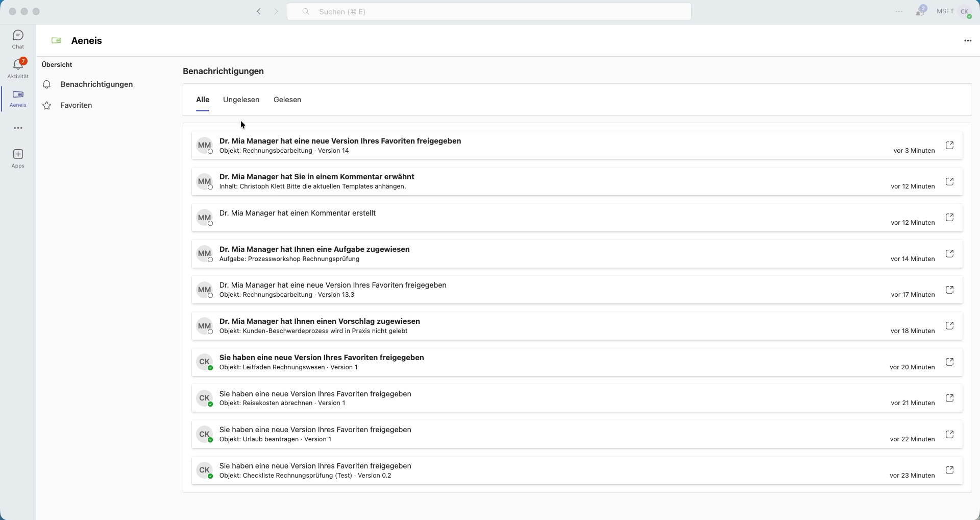Open link icon for Rechnungsbearbeitung Version 14
This screenshot has height=520, width=980.
[949, 146]
